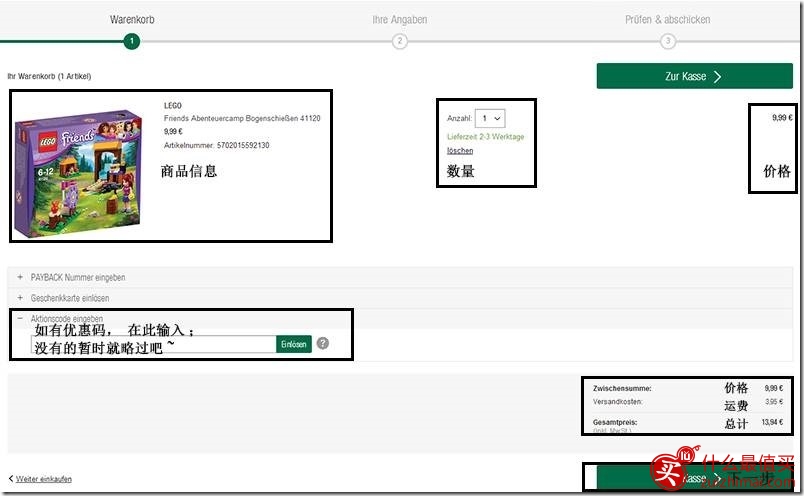The image size is (804, 496).
Task: Click the LEGO brand name text
Action: 173,106
